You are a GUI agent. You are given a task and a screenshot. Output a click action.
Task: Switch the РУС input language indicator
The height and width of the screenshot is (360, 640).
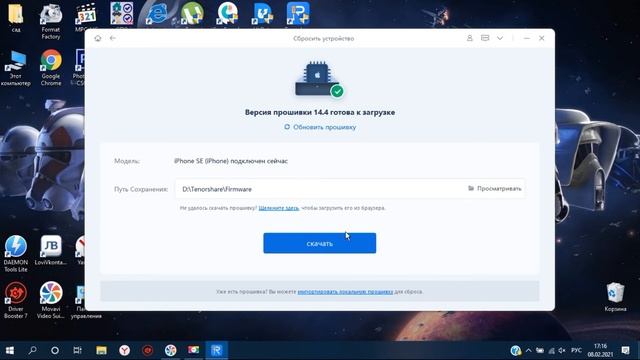coord(576,350)
